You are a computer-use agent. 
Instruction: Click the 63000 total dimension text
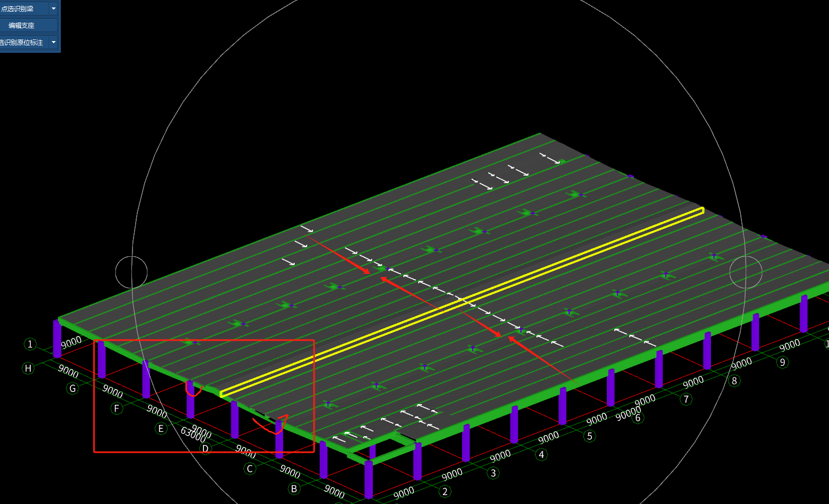point(193,434)
